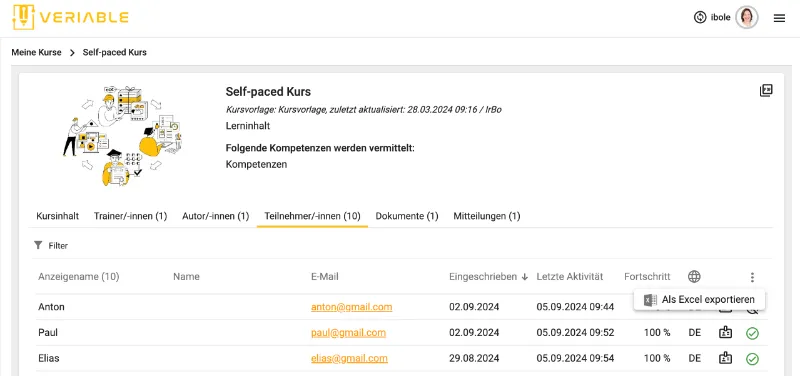Screen dimensions: 800x376
Task: Open the paul@gmail.com email link
Action: tap(348, 333)
